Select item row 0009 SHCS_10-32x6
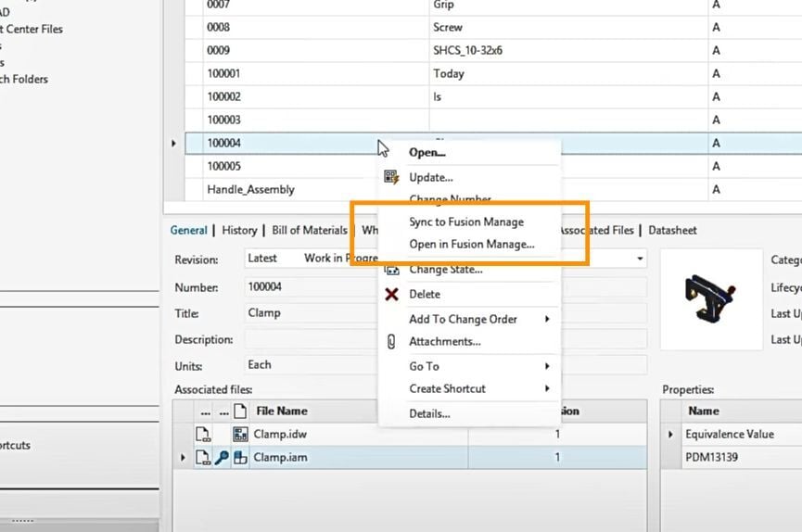802x532 pixels. pyautogui.click(x=493, y=50)
